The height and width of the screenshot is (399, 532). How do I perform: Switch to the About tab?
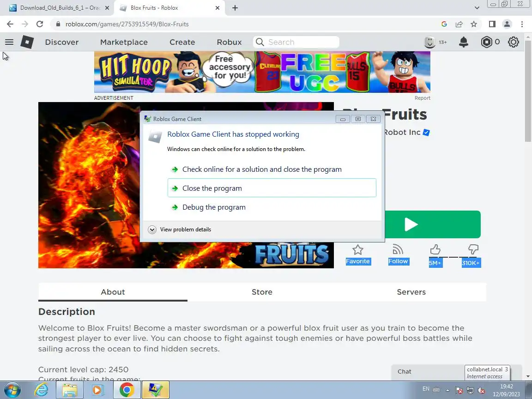[113, 292]
